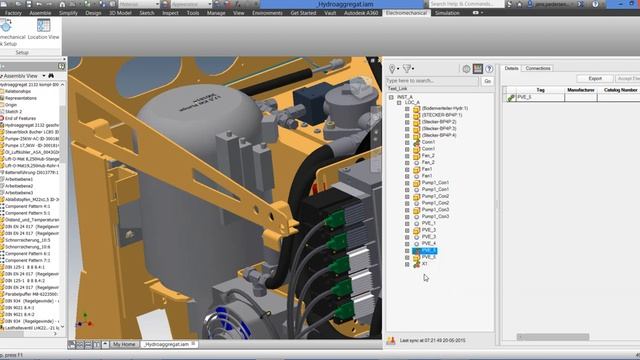
Task: Click the Home icon in quick access toolbar
Action: pos(62,4)
